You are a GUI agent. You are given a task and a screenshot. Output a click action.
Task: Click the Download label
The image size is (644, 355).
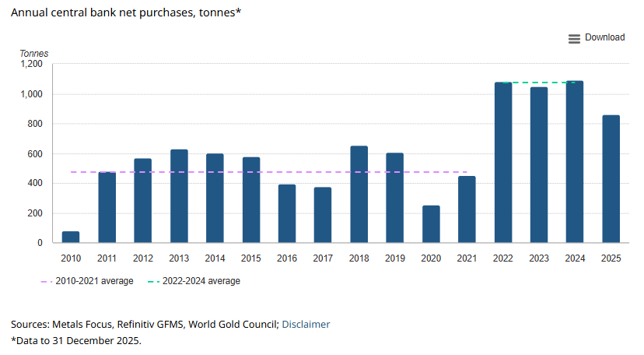point(604,37)
